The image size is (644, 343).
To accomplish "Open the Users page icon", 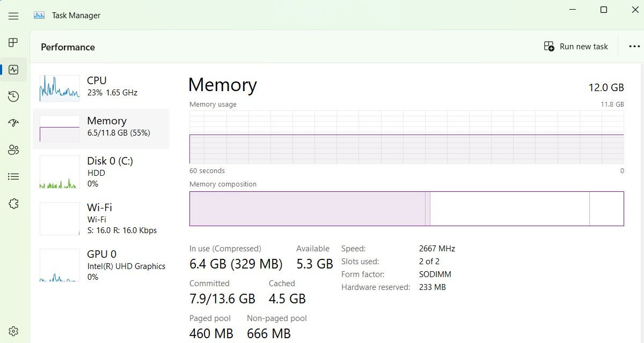I will (13, 150).
